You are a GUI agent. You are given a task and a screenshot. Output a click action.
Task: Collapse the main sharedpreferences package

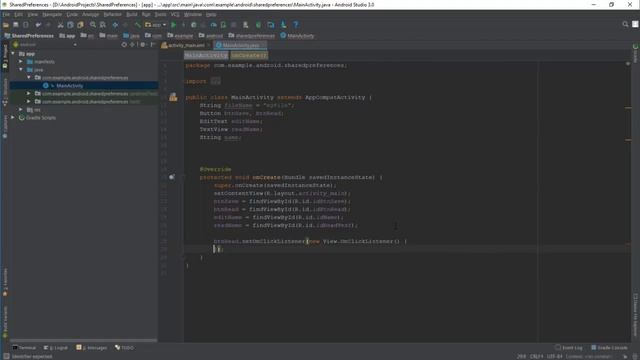tap(29, 78)
